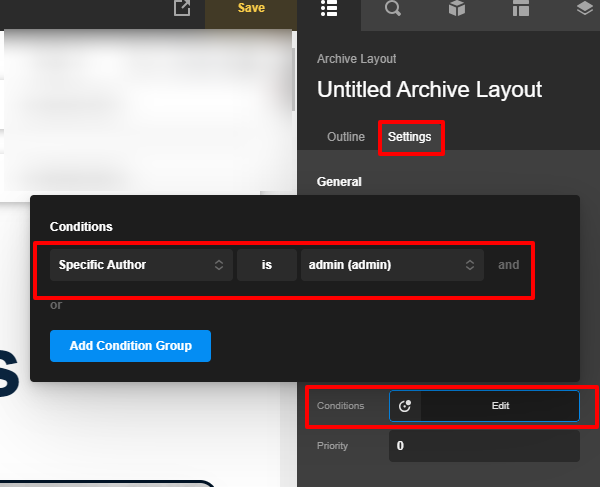Click 'or' label below the condition

pyautogui.click(x=56, y=305)
